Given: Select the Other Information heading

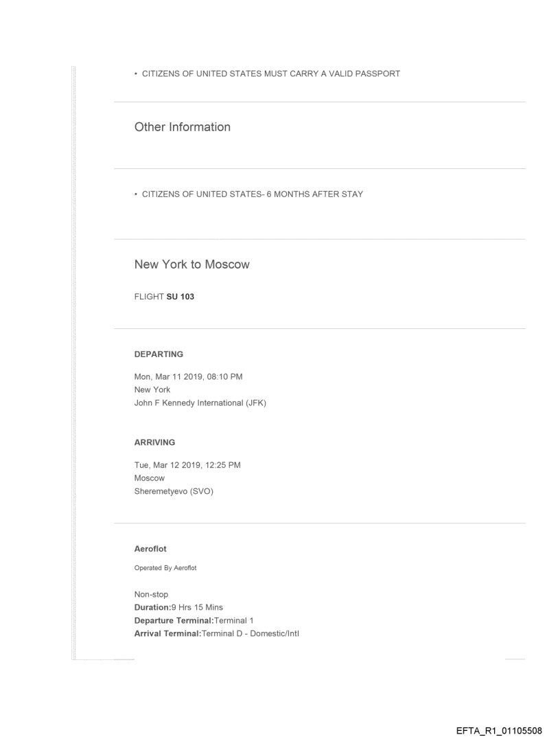Looking at the screenshot, I should [183, 127].
